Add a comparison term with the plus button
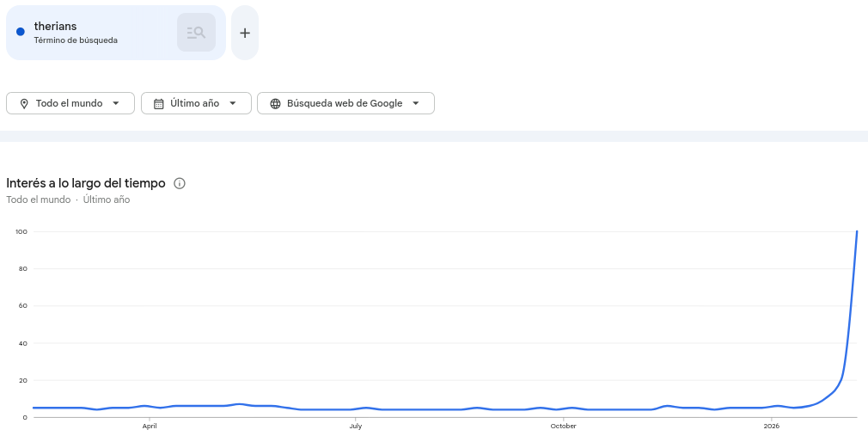868x436 pixels. pyautogui.click(x=245, y=33)
